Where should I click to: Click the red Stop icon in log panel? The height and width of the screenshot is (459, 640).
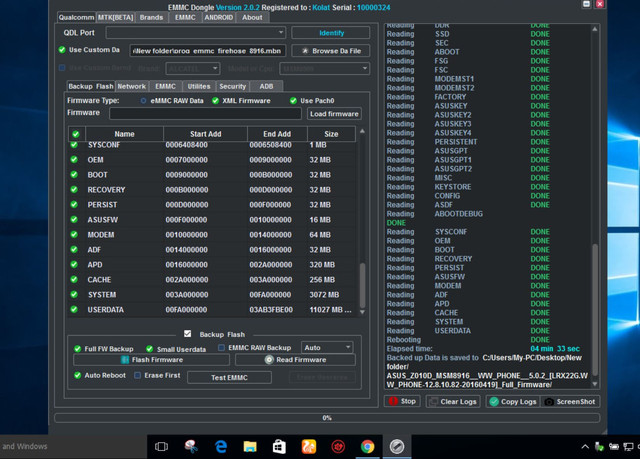coord(393,401)
